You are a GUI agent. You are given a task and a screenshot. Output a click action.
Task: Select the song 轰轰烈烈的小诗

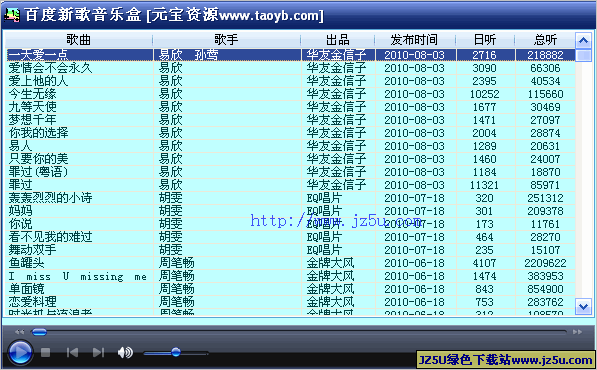pos(50,198)
